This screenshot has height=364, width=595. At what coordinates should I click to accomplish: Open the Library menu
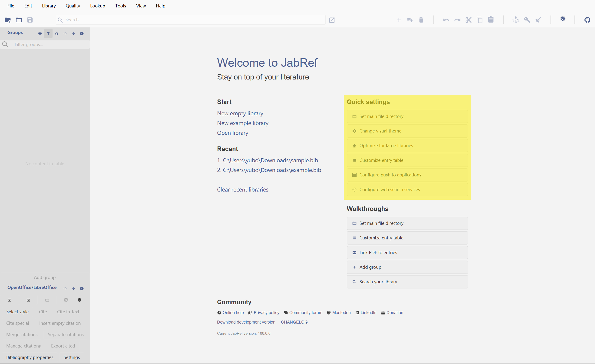49,6
